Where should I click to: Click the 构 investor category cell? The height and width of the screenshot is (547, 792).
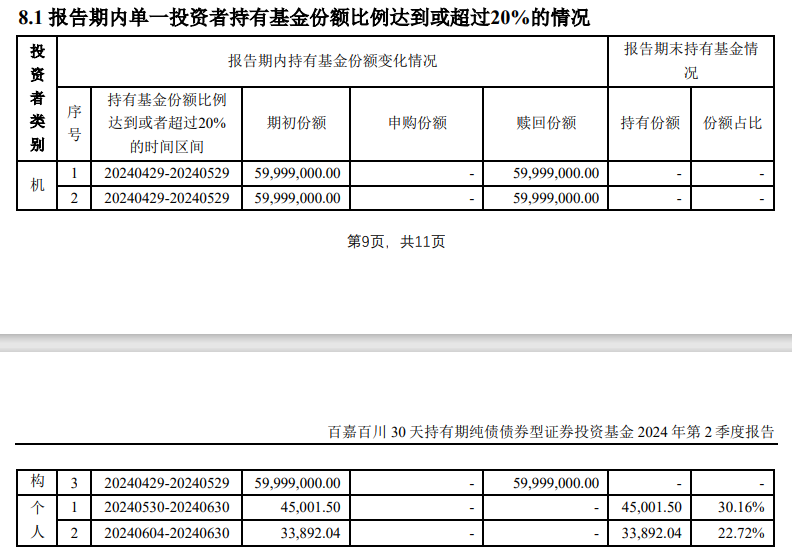click(37, 481)
